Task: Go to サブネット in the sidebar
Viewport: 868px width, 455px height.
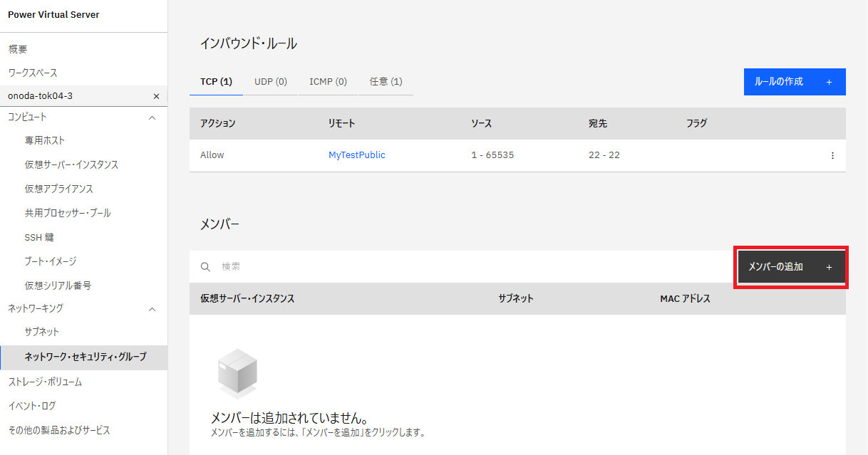Action: click(x=42, y=332)
